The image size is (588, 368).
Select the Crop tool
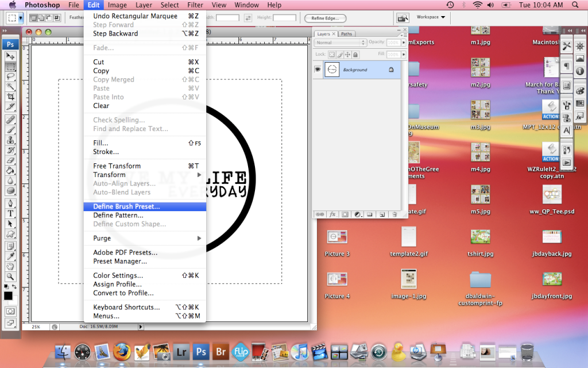10,97
